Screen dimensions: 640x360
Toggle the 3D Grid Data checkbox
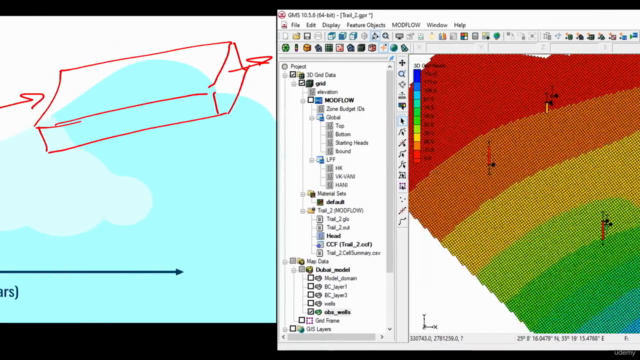pyautogui.click(x=293, y=75)
